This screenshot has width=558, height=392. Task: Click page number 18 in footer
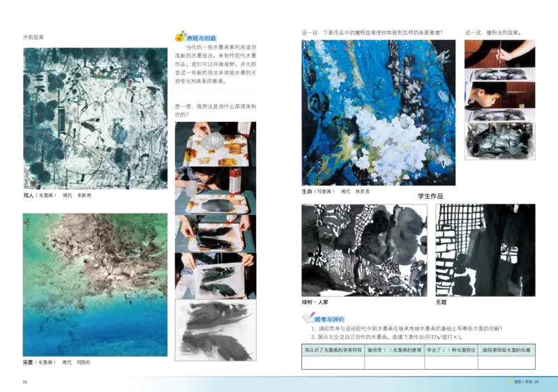click(25, 382)
